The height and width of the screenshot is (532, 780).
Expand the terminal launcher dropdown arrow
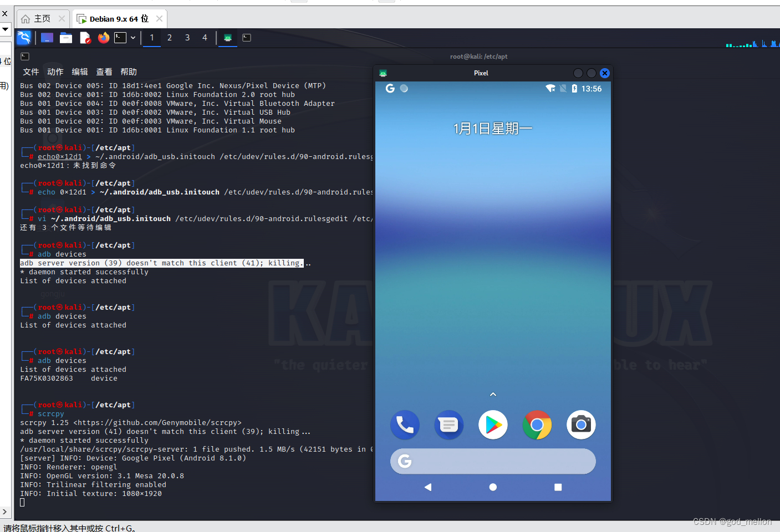click(x=133, y=38)
